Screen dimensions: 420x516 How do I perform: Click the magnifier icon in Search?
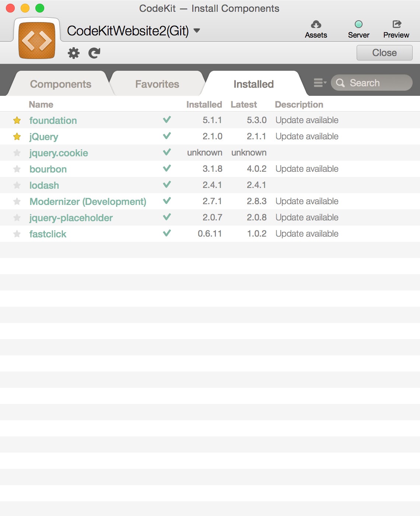[x=340, y=83]
